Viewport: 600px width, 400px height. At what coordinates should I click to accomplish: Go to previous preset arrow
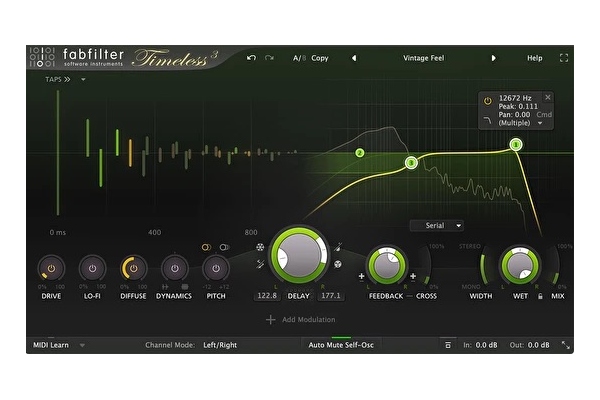tap(354, 58)
